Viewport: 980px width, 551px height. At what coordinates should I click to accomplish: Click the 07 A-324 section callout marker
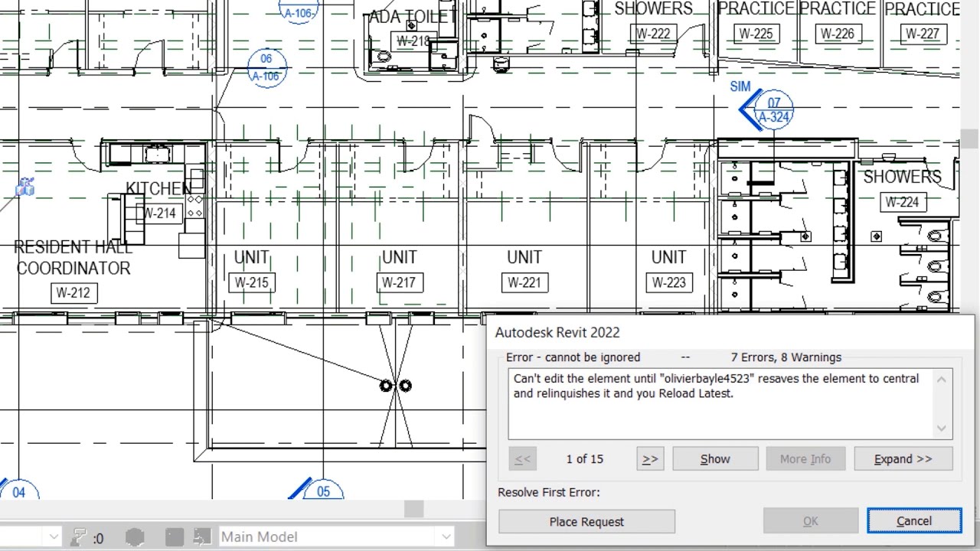[773, 110]
